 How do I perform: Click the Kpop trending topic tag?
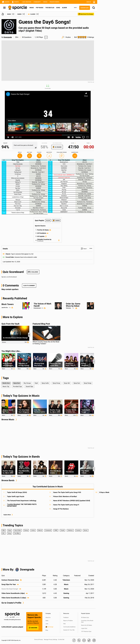9,530
